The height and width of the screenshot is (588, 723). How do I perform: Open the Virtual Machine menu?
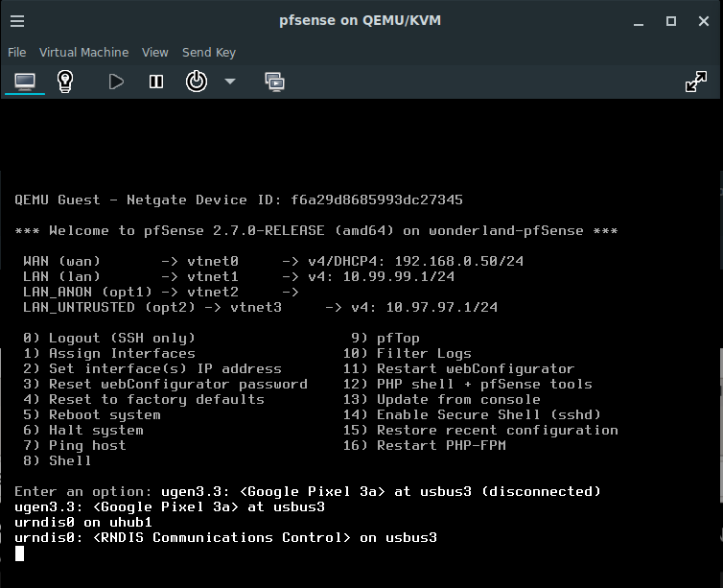coord(84,53)
